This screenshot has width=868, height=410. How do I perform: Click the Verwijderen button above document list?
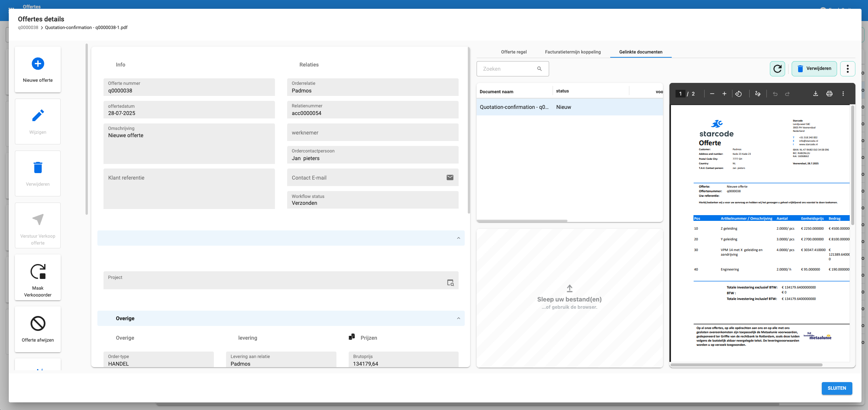click(x=814, y=69)
